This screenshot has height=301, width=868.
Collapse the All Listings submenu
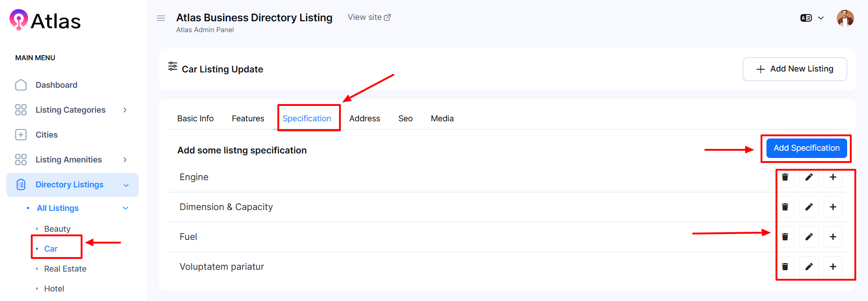click(x=126, y=208)
